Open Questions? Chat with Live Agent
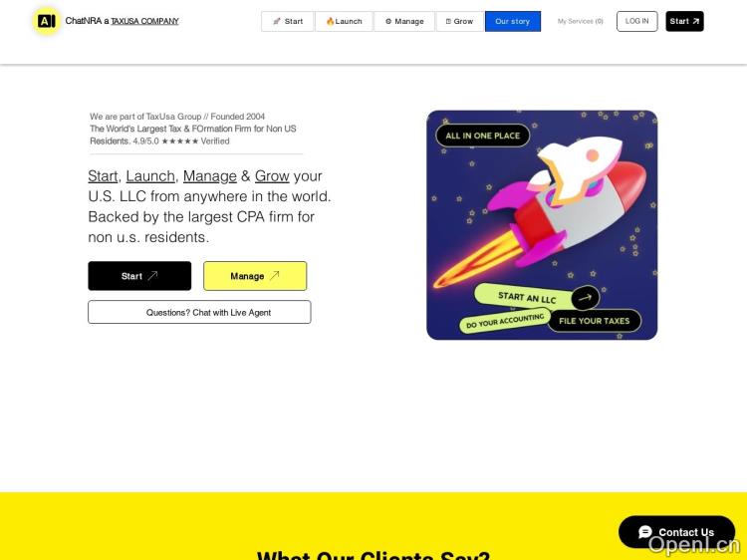 pyautogui.click(x=199, y=312)
